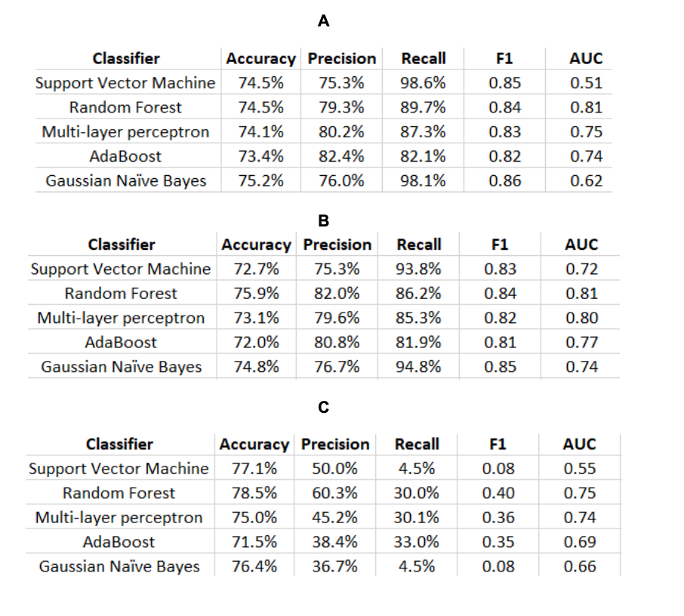Viewport: 684px width, 616px height.
Task: Select AdaBoost precision 82.4% cell
Action: point(341,156)
